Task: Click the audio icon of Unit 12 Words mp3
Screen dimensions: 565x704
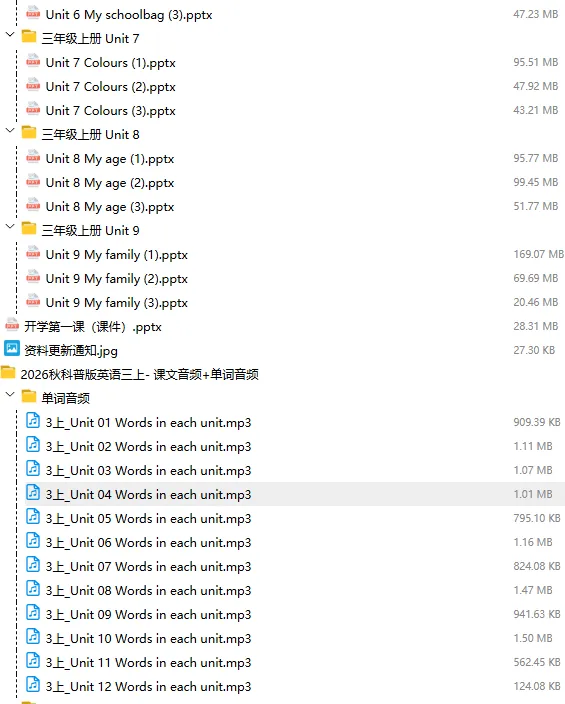Action: coord(33,685)
